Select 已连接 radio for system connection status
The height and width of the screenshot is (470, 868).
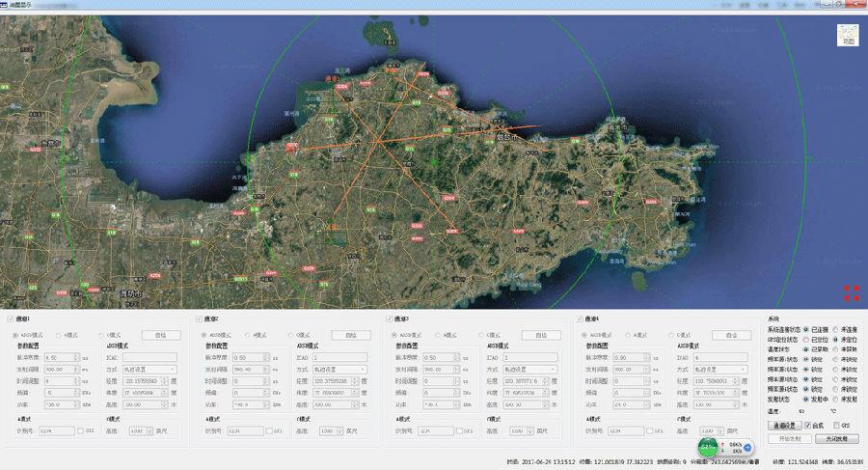806,329
